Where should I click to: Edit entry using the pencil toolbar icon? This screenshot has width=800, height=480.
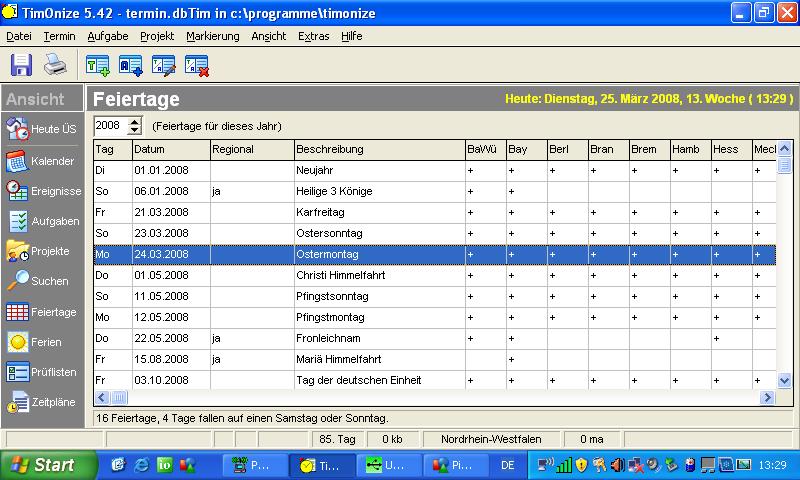[163, 66]
